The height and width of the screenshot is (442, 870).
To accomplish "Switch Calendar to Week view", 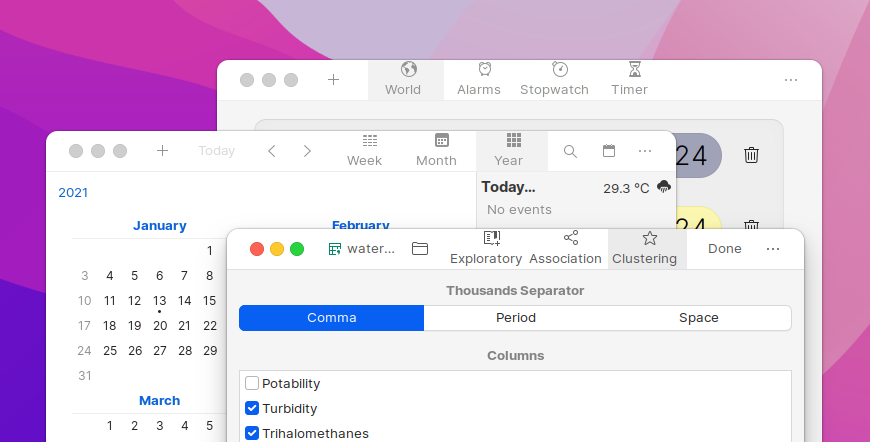I will (x=365, y=151).
